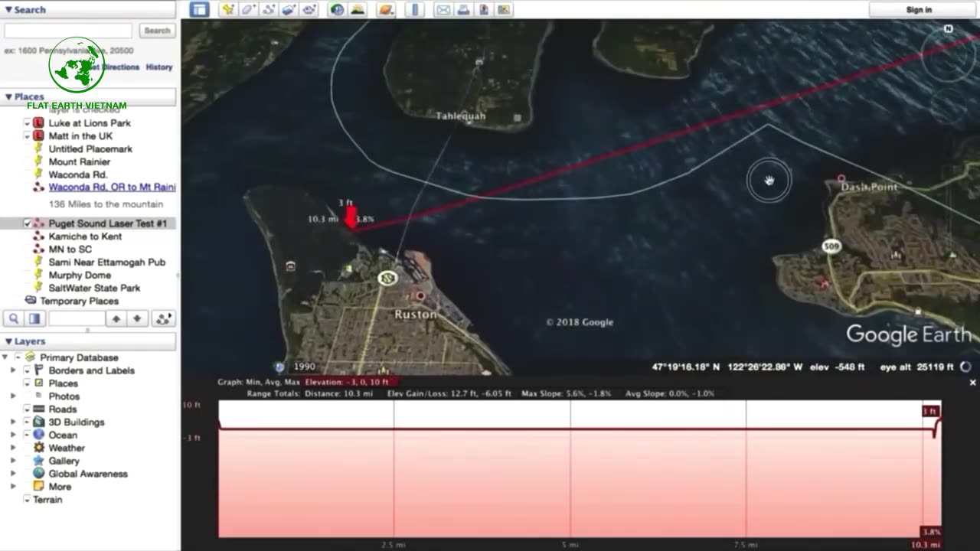Select Untitled Placemark in Places
The image size is (980, 551).
[x=90, y=149]
